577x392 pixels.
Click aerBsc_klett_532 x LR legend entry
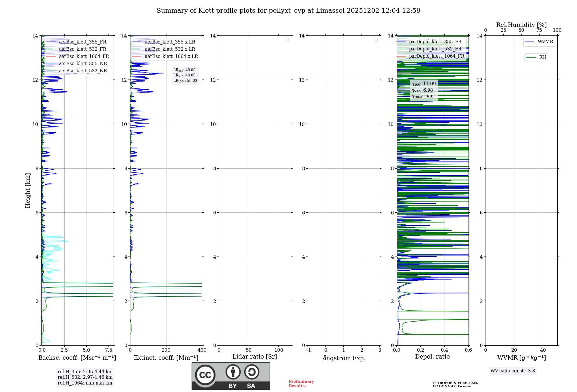(170, 49)
